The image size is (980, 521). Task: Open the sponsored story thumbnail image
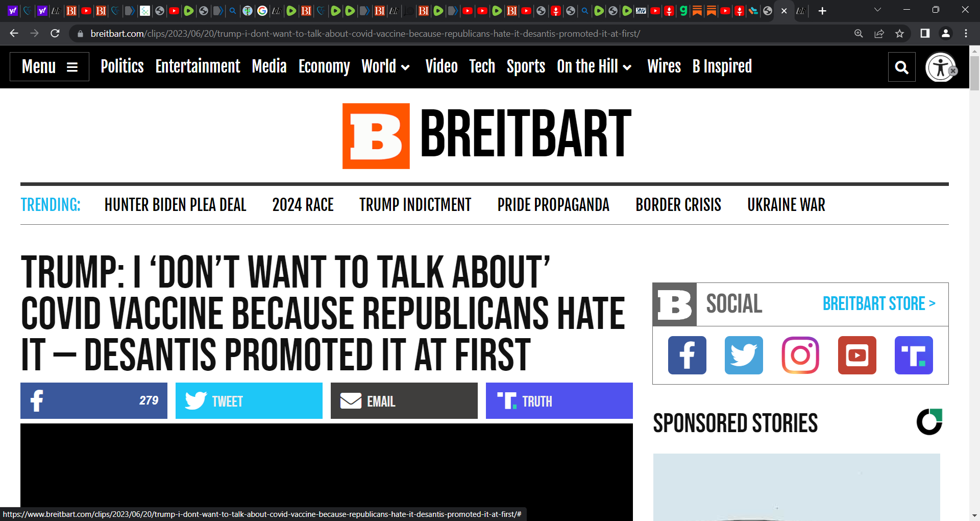[x=796, y=487]
